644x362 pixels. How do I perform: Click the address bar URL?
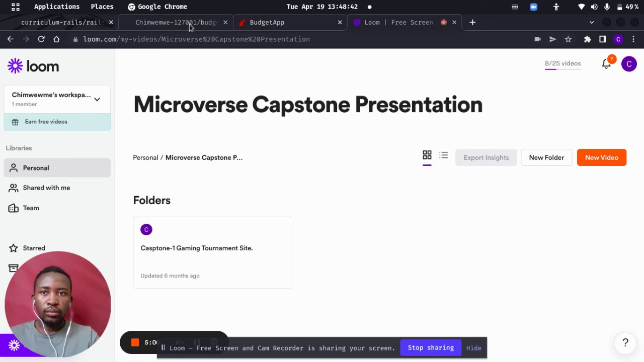point(196,39)
